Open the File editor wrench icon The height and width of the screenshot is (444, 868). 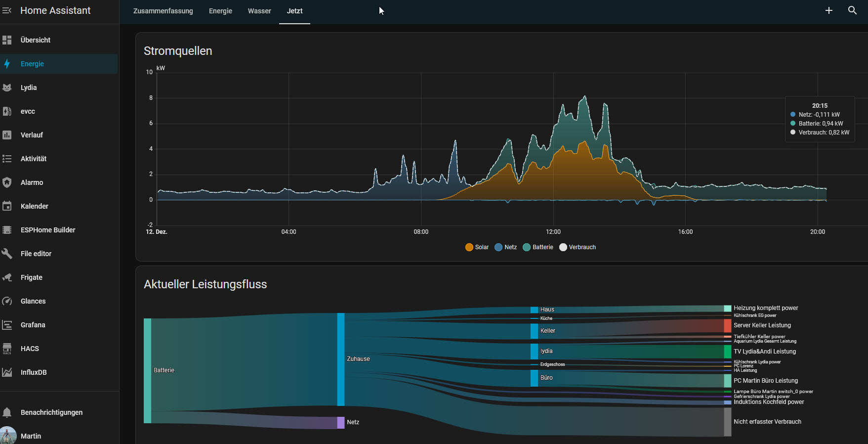7,254
